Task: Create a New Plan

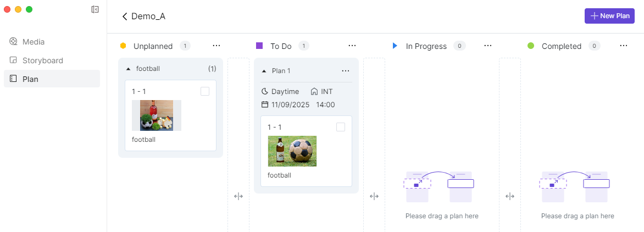Action: point(609,16)
